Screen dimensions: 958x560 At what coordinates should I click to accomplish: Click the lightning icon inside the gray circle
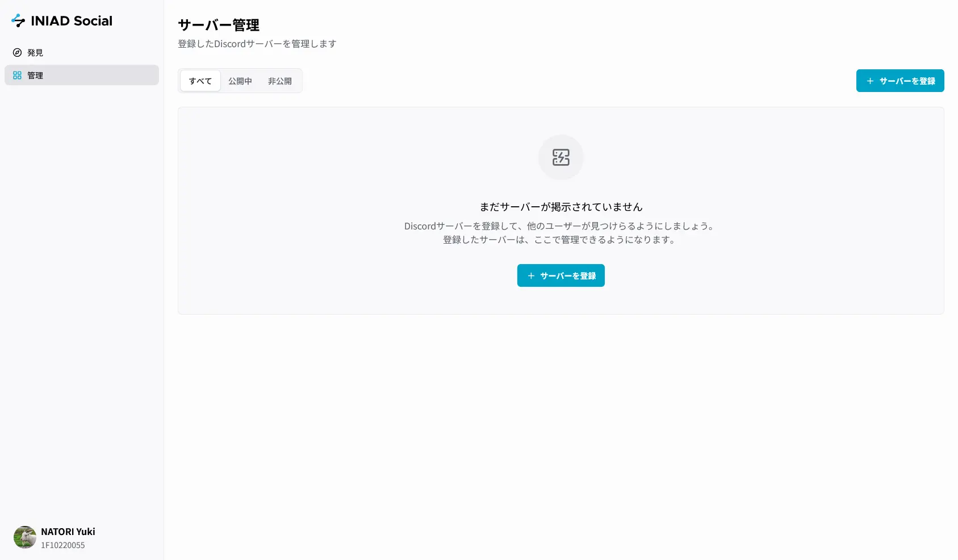(560, 157)
